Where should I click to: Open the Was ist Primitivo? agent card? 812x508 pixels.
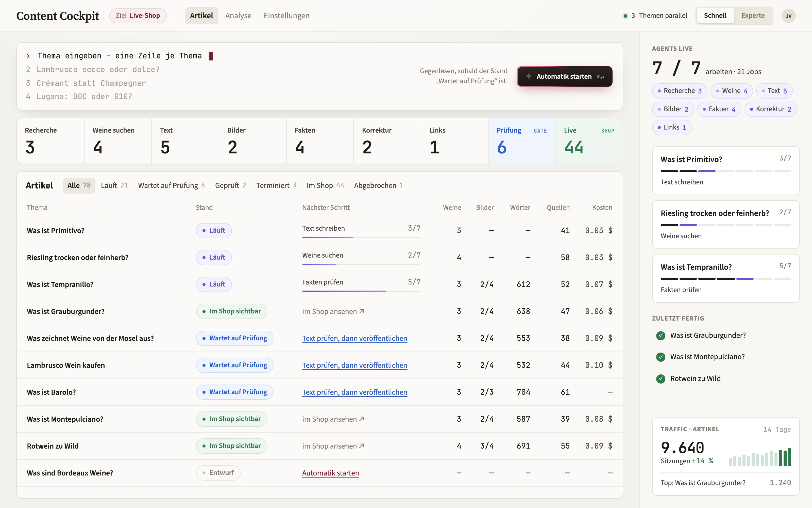(x=725, y=171)
